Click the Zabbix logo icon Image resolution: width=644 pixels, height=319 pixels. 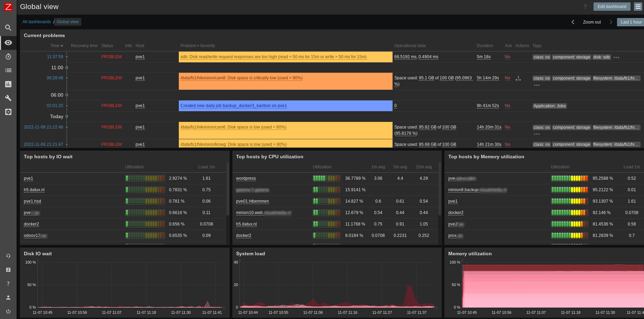(x=8, y=7)
